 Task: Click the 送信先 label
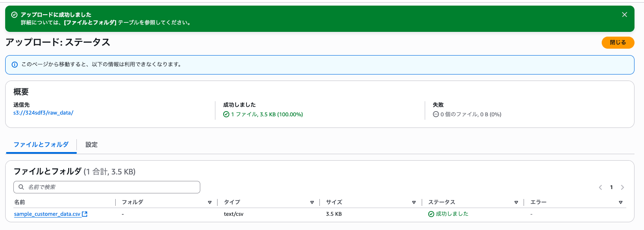[x=22, y=105]
